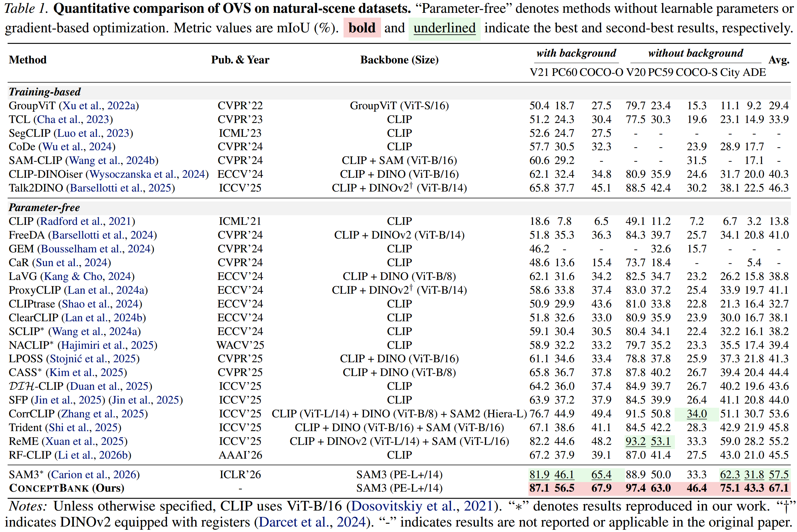Select ConceptBank's V20 score 97.4
797x532 pixels.
[x=636, y=488]
